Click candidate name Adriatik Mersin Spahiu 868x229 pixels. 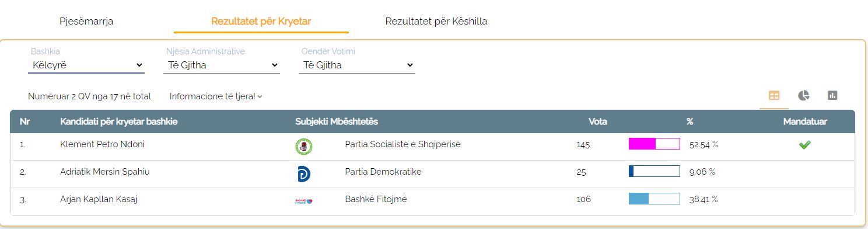click(105, 172)
